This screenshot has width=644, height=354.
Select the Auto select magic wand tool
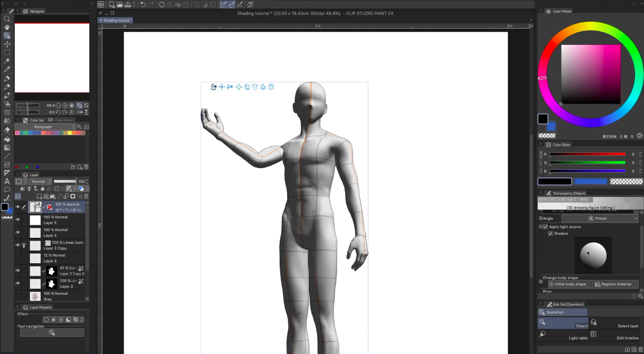tap(7, 61)
